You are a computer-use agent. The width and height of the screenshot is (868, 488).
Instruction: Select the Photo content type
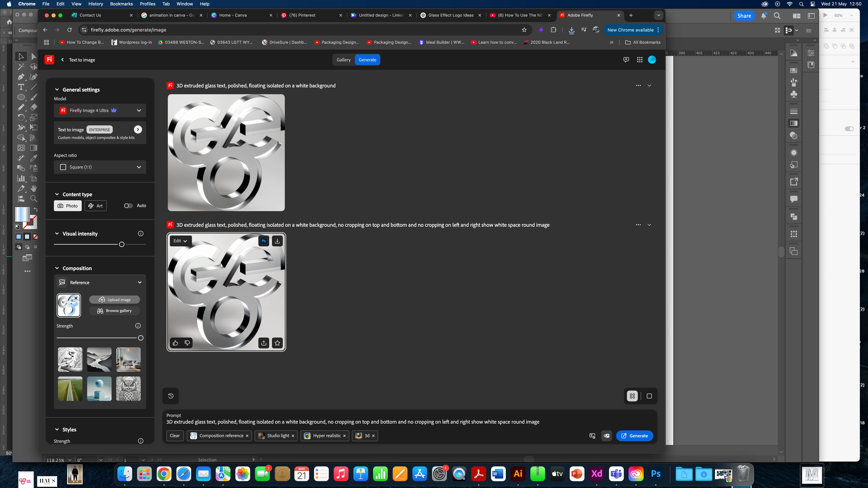tap(68, 206)
